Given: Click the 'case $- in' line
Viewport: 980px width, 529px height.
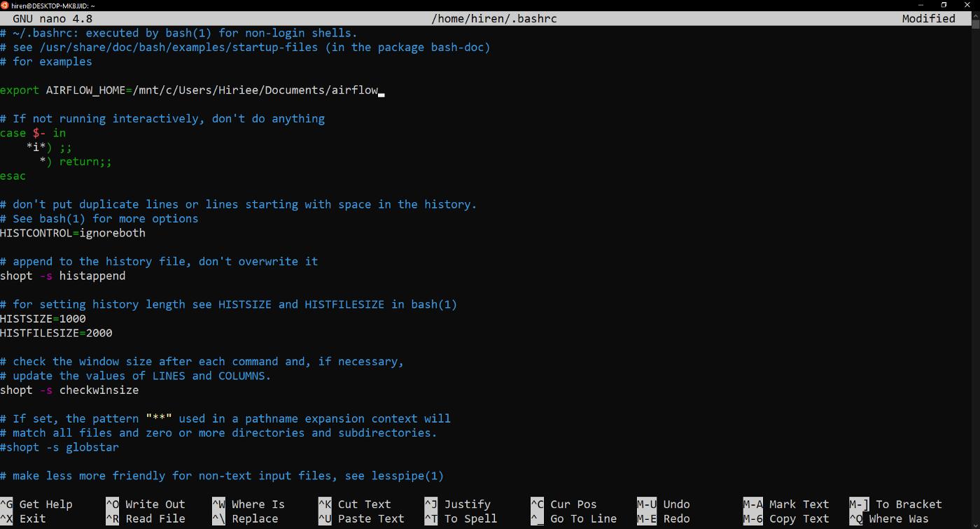Looking at the screenshot, I should click(x=33, y=133).
